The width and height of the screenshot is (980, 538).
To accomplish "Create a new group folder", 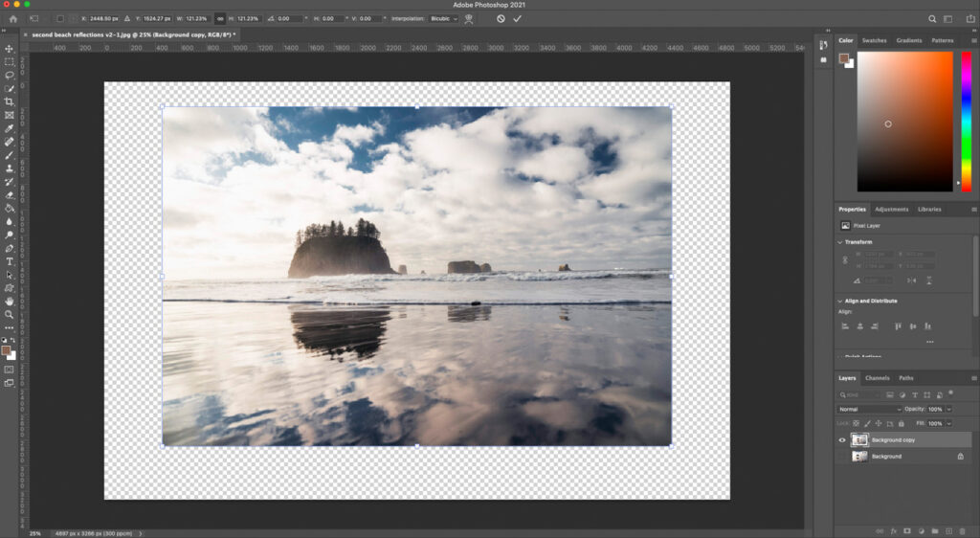I will pos(935,531).
